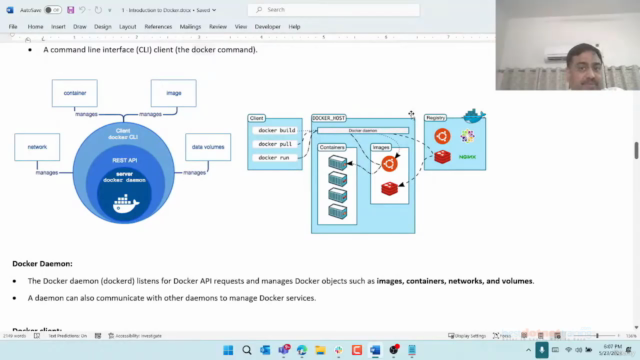Viewport: 640px width, 360px height.
Task: Switch to Focus mode
Action: 502,336
